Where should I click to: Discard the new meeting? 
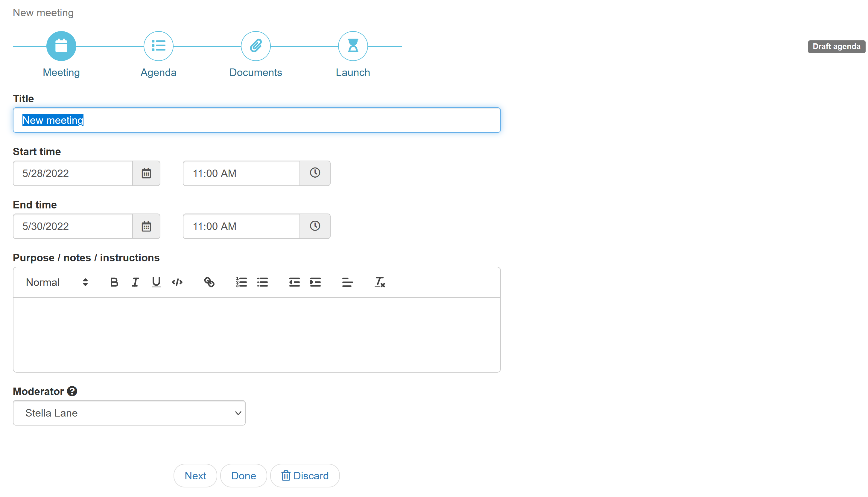pyautogui.click(x=305, y=475)
